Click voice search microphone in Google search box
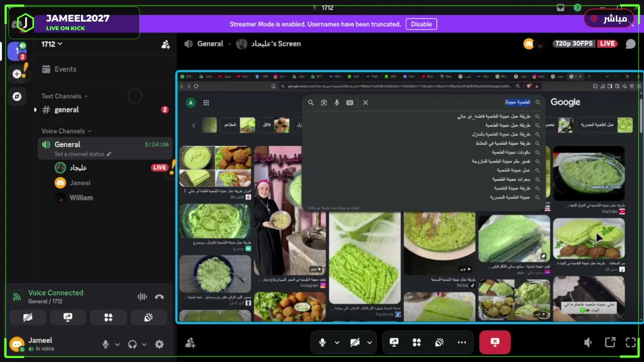 click(337, 103)
